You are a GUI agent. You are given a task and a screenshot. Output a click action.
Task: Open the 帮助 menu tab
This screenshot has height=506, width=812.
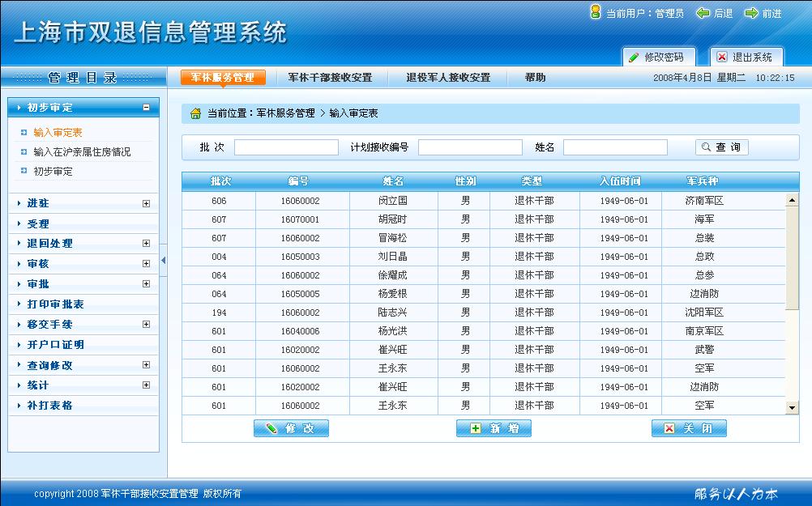coord(535,78)
